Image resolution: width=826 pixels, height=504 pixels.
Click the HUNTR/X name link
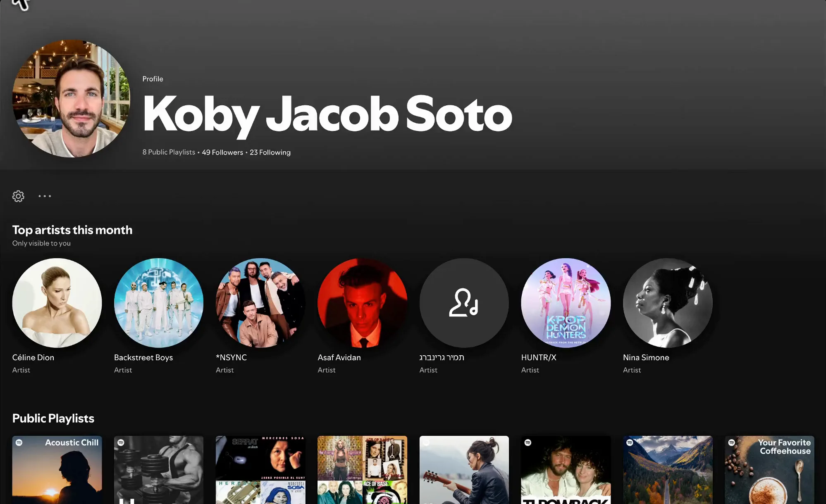point(539,357)
